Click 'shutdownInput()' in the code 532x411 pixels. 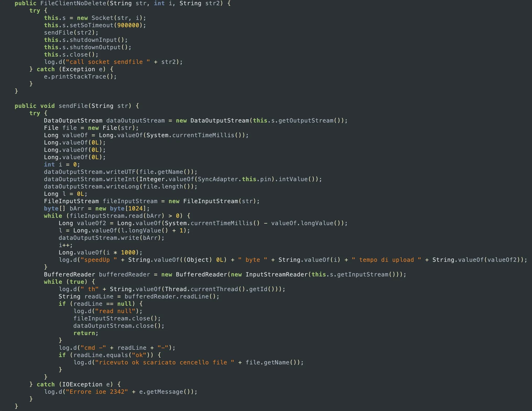coord(97,40)
